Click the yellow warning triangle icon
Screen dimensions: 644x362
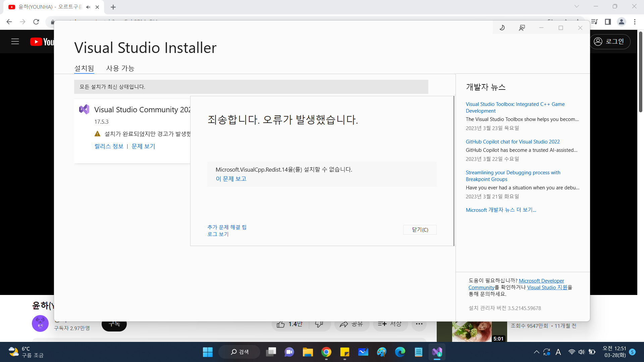tap(98, 134)
